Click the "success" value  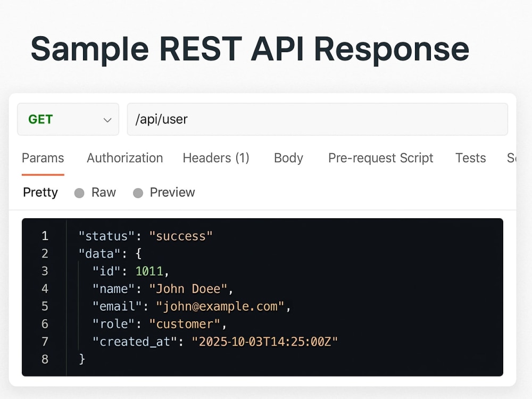(181, 236)
